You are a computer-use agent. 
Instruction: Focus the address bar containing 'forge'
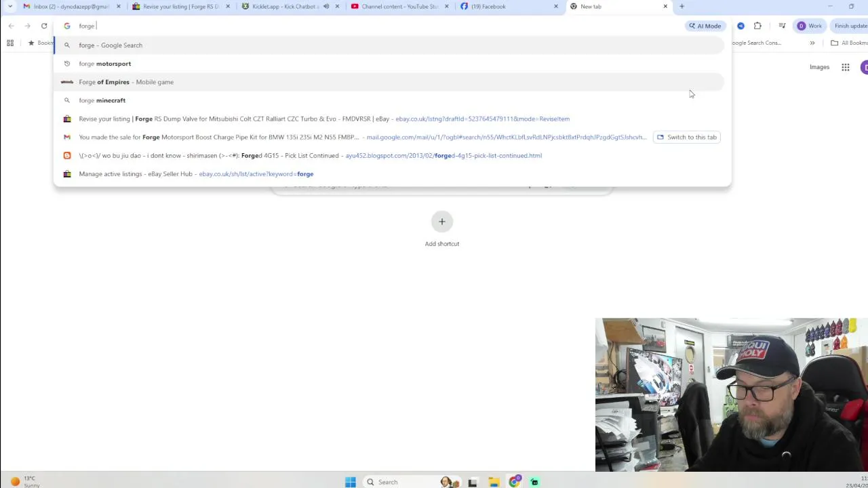pos(380,26)
